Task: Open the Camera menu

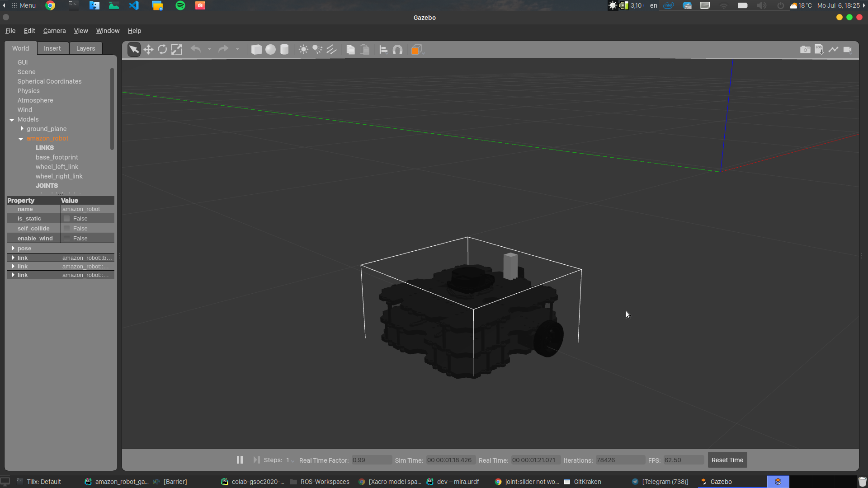Action: 54,31
